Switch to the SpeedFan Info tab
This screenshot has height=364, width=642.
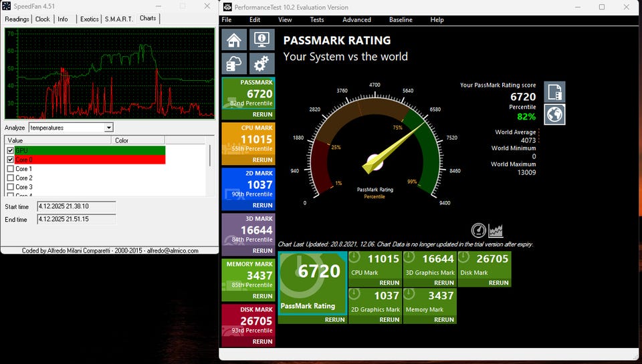[63, 19]
